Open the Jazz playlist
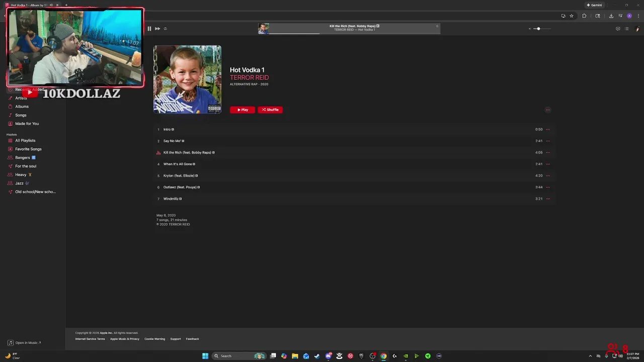Viewport: 644px width, 362px height. (19, 184)
